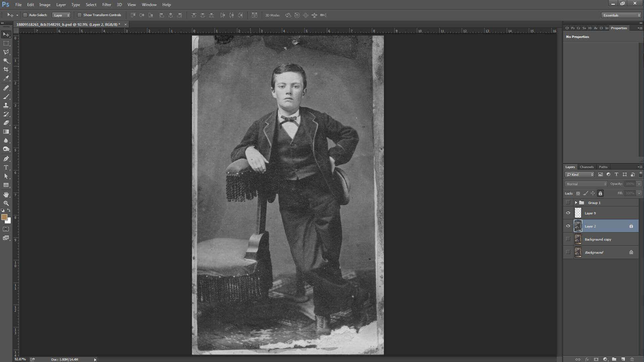644x362 pixels.
Task: Switch to the Channels tab
Action: click(587, 167)
